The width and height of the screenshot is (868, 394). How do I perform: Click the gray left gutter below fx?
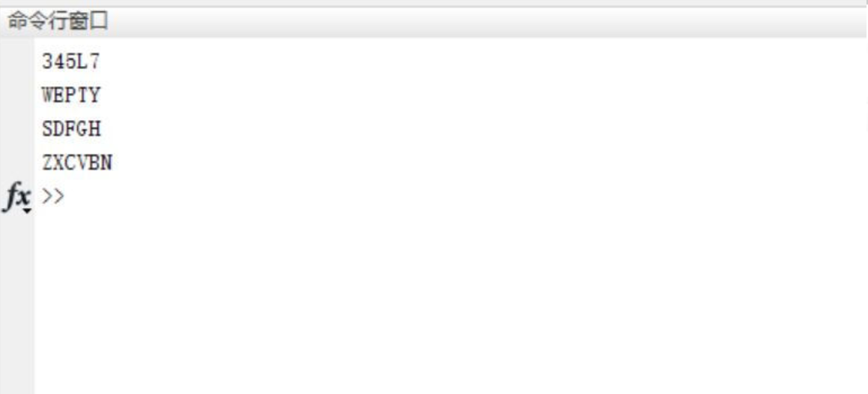[x=17, y=305]
